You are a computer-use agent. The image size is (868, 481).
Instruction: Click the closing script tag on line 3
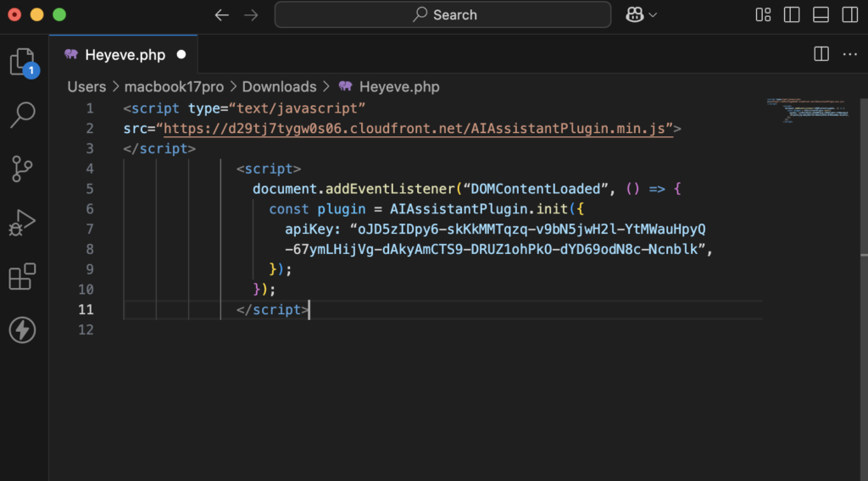pos(159,149)
